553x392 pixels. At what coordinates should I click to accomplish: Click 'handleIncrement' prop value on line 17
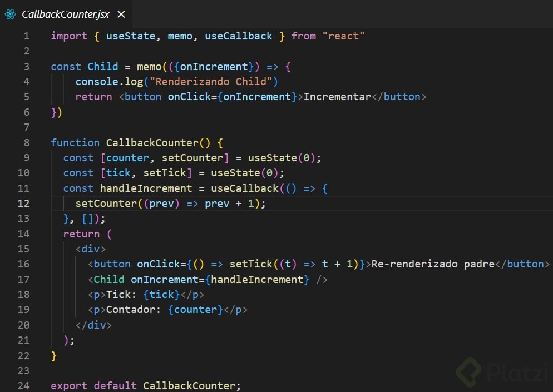click(x=257, y=280)
